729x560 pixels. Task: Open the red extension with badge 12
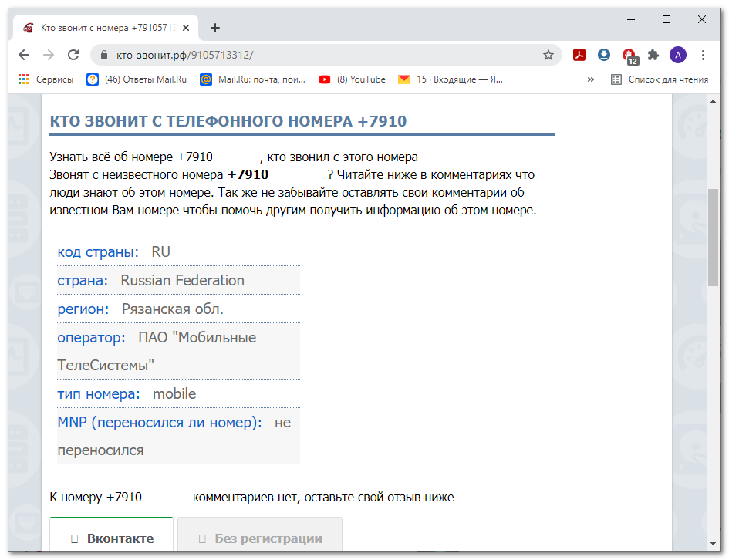pyautogui.click(x=629, y=56)
